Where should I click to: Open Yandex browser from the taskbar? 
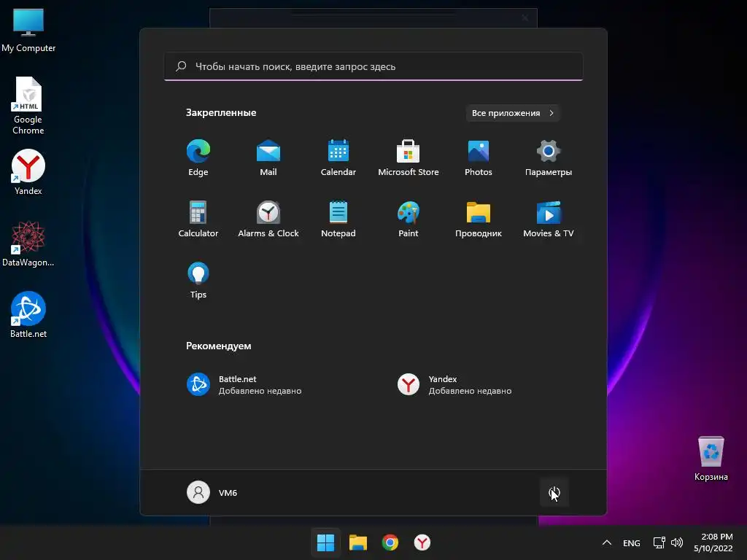point(422,542)
